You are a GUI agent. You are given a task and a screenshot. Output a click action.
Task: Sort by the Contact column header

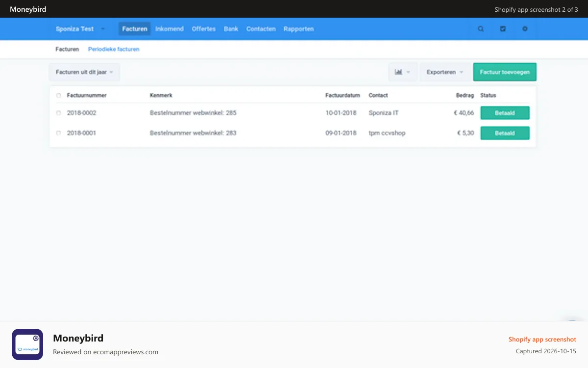point(378,96)
